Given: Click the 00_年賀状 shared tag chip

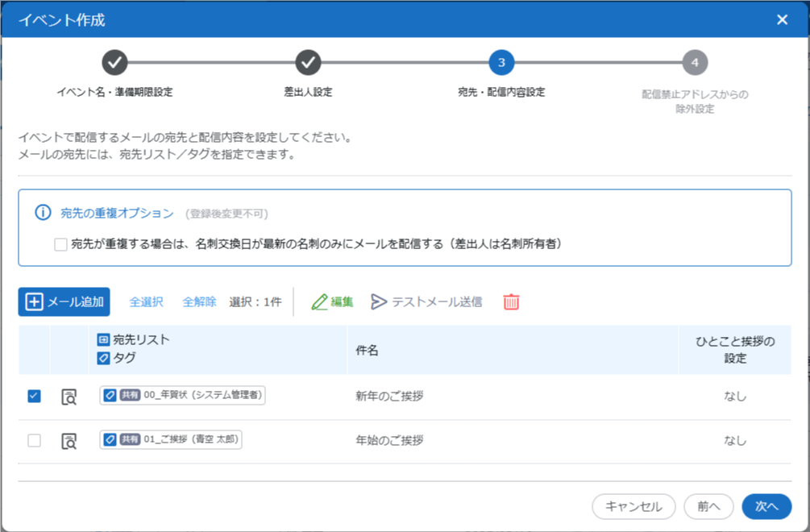Looking at the screenshot, I should pyautogui.click(x=183, y=396).
